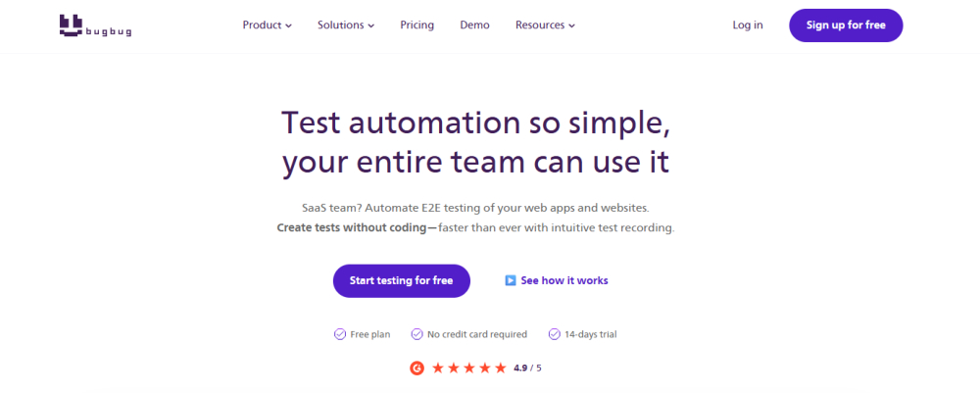Click the Start testing for free button

tap(401, 280)
